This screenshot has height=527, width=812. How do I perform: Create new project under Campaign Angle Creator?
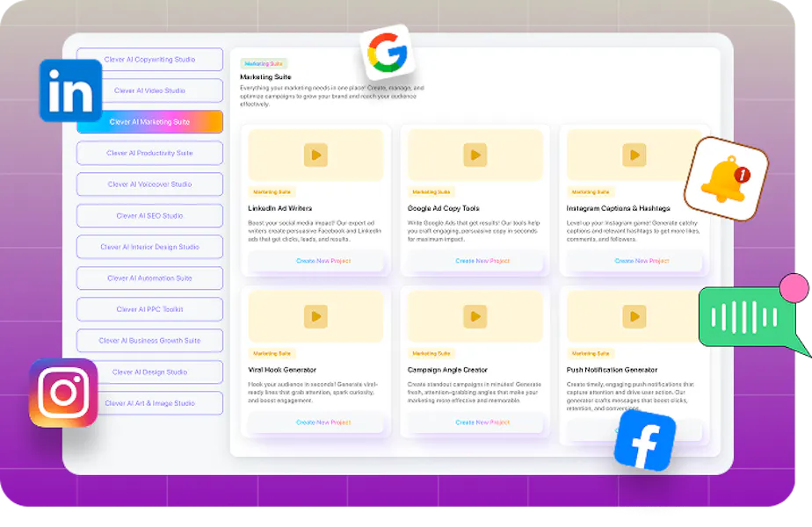(475, 422)
